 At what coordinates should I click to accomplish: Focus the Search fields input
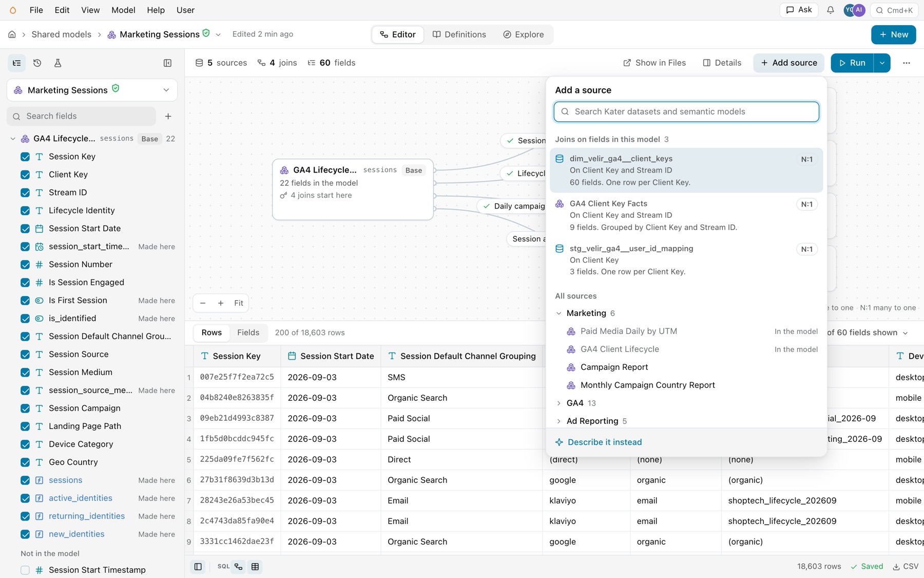click(82, 116)
